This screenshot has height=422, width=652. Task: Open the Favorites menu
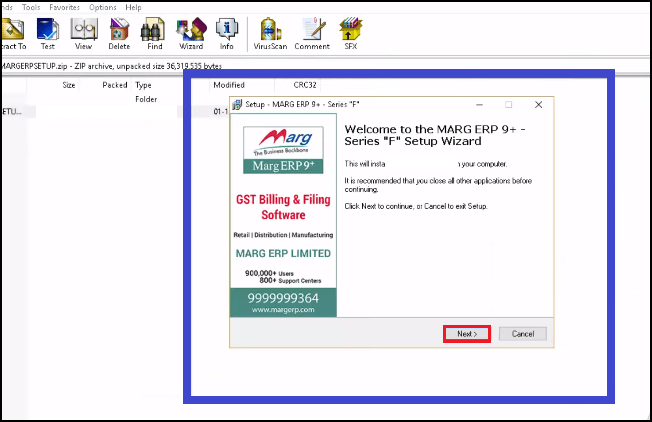(x=64, y=7)
